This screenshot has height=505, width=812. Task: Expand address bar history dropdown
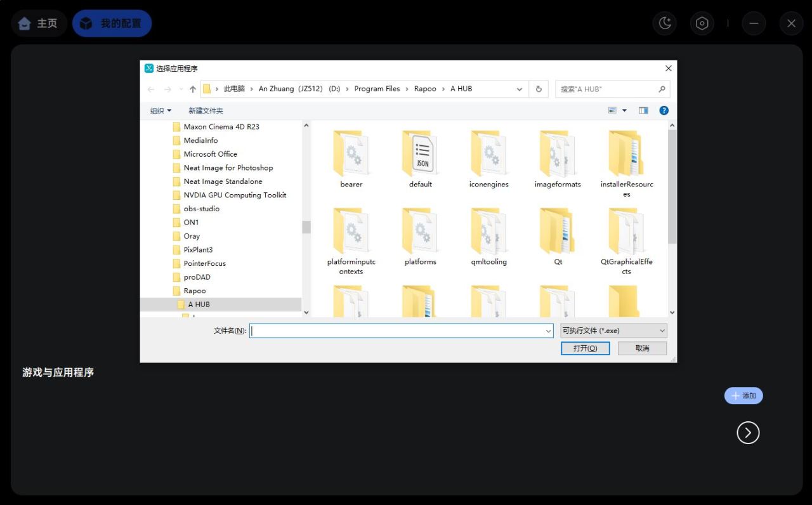click(520, 89)
